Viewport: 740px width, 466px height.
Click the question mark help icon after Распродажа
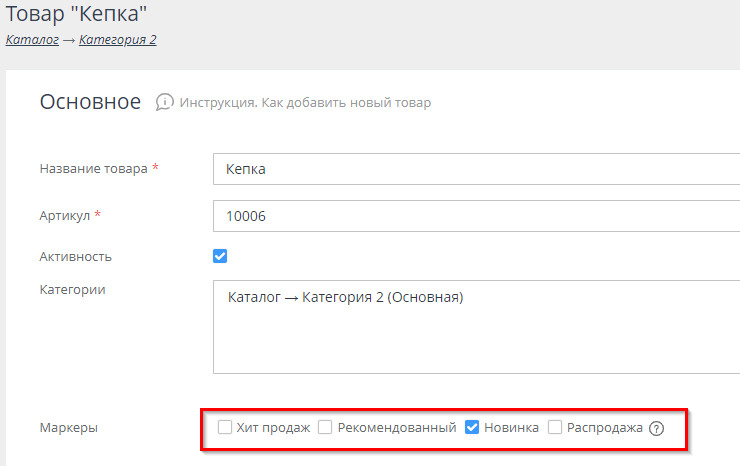pos(656,428)
